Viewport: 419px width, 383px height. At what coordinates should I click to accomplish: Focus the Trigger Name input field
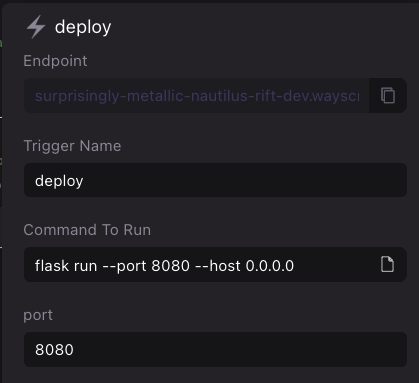pos(215,180)
